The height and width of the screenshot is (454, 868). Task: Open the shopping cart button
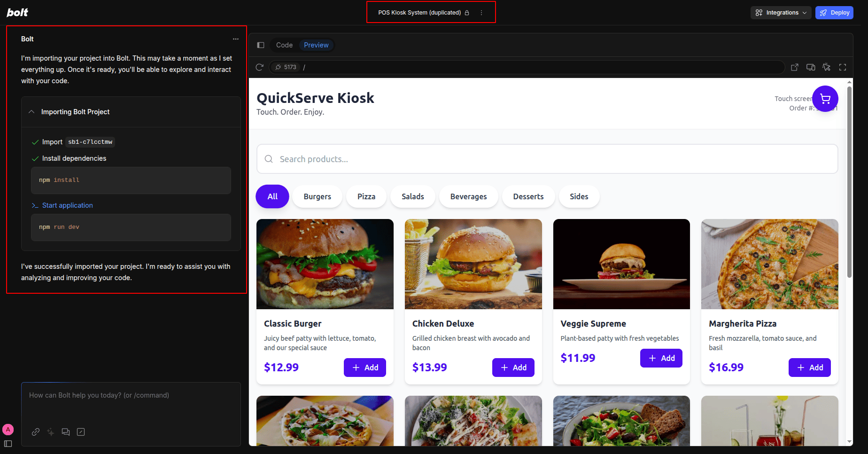825,99
